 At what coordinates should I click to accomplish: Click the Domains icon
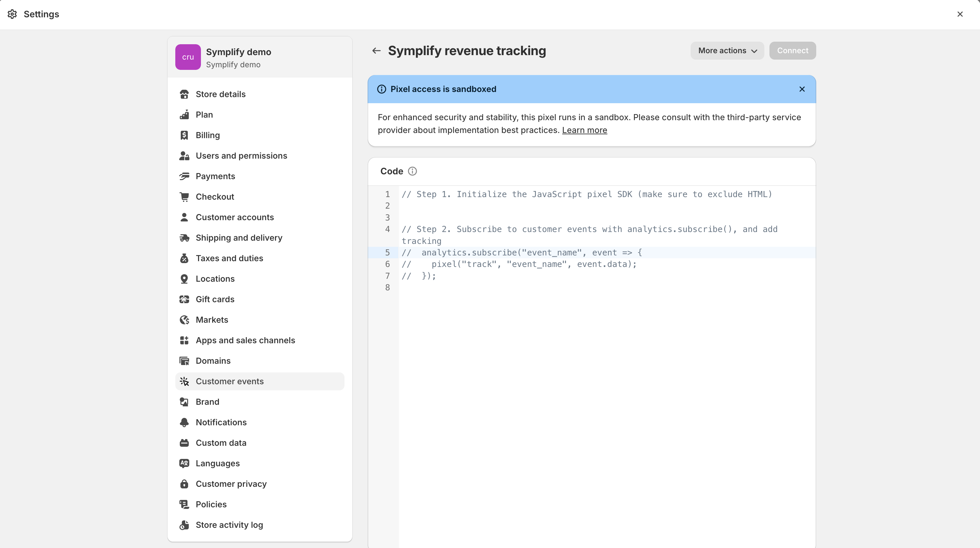184,361
